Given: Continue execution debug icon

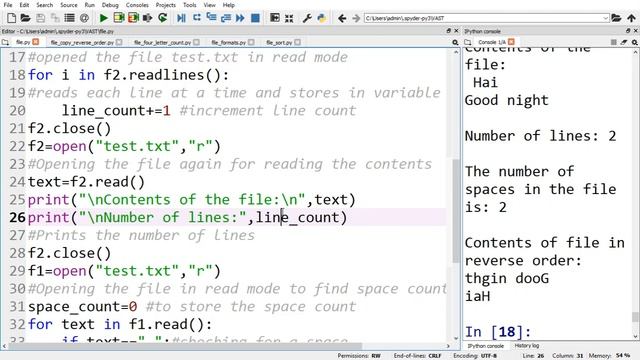Looking at the screenshot, I should (x=240, y=18).
